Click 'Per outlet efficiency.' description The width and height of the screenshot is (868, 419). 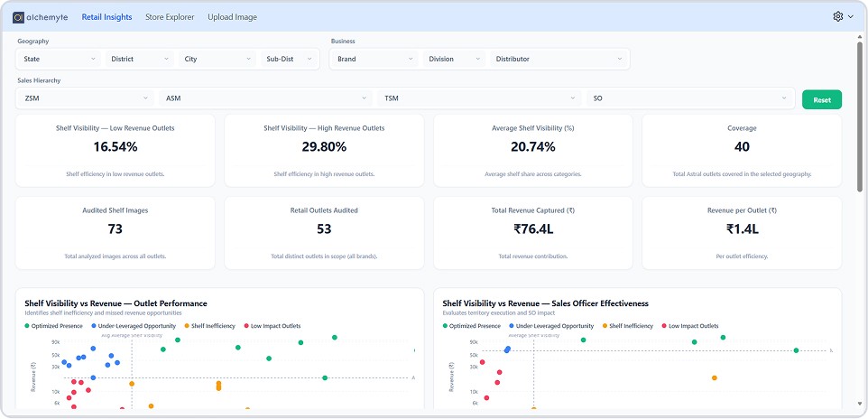(742, 256)
